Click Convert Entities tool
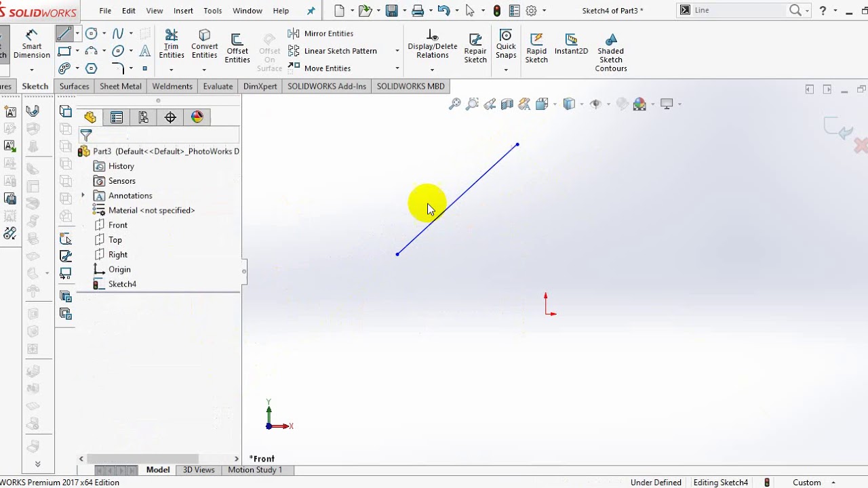The width and height of the screenshot is (868, 488). coord(204,44)
